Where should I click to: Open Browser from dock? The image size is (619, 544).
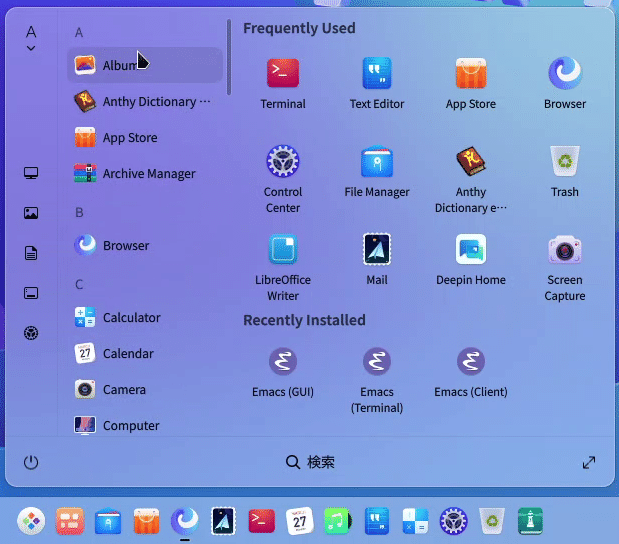tap(185, 521)
